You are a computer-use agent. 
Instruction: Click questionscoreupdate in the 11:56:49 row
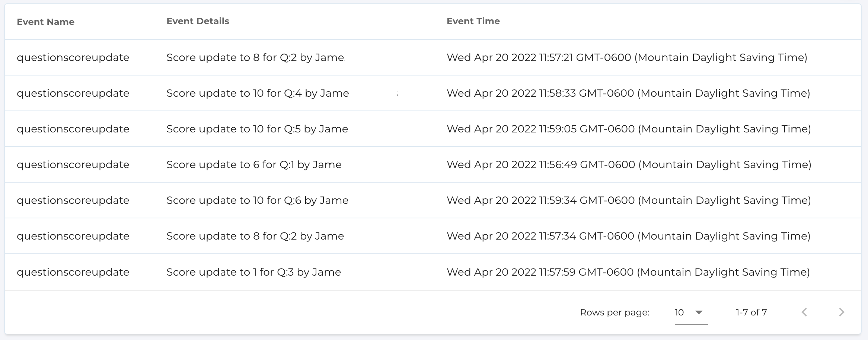[73, 164]
